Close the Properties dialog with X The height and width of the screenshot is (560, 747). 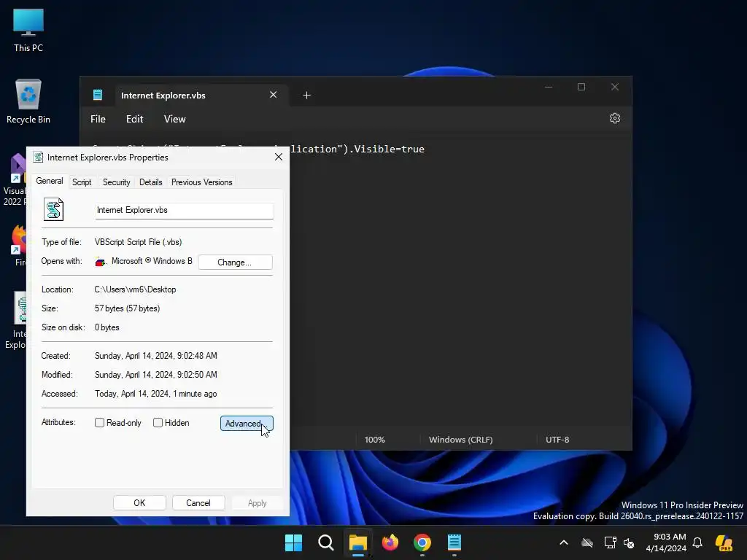pos(279,157)
